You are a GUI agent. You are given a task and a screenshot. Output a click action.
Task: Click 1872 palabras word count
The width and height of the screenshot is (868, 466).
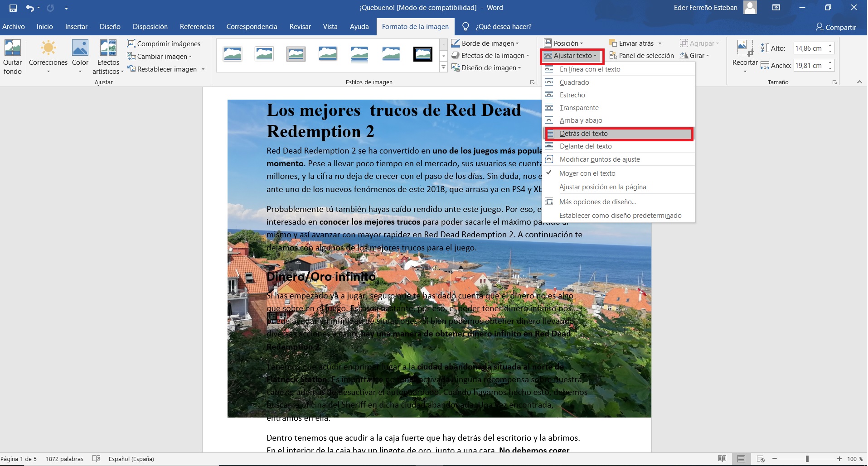[64, 459]
